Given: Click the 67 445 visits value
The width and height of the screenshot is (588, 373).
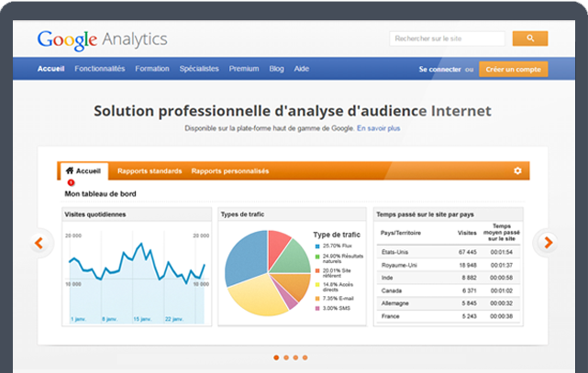Looking at the screenshot, I should 467,252.
